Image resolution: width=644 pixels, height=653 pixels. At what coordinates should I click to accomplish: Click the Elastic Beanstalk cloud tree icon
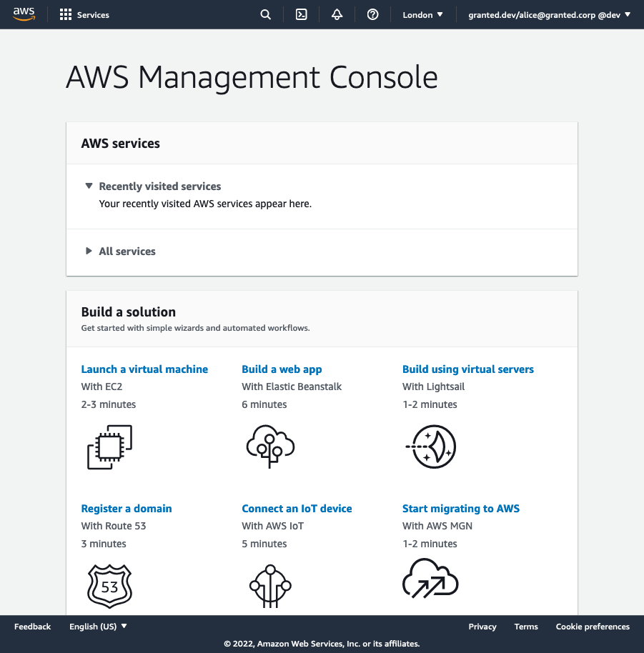[x=270, y=447]
